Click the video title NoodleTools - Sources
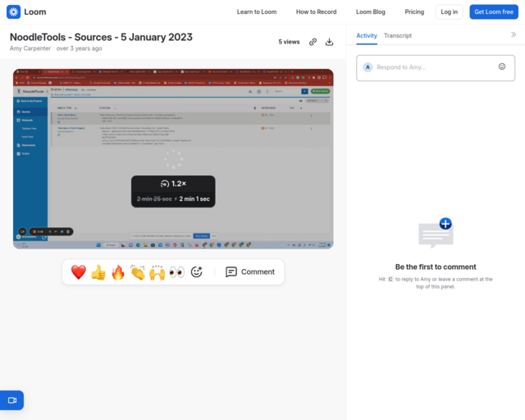 click(101, 37)
